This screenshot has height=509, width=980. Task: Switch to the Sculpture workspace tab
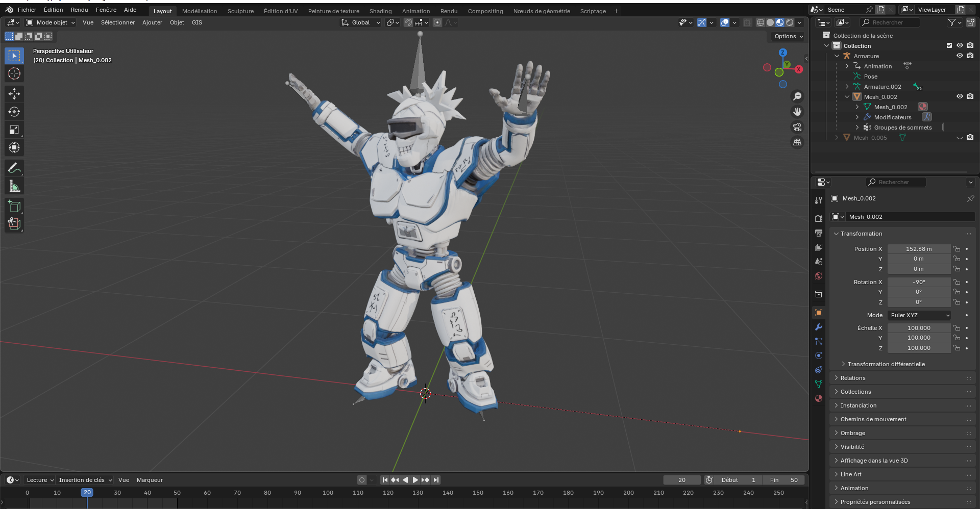[240, 11]
